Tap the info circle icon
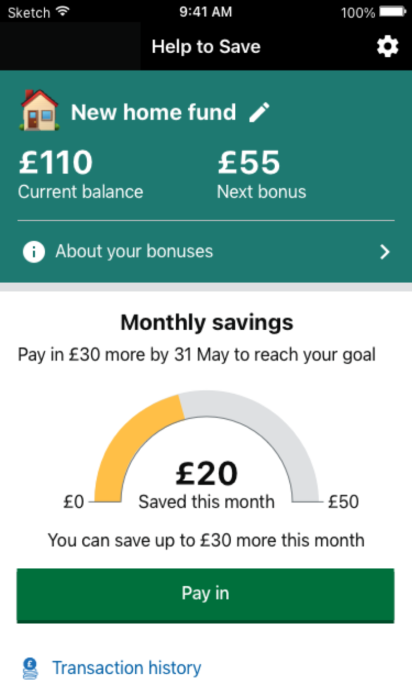The height and width of the screenshot is (698, 412). pyautogui.click(x=34, y=252)
